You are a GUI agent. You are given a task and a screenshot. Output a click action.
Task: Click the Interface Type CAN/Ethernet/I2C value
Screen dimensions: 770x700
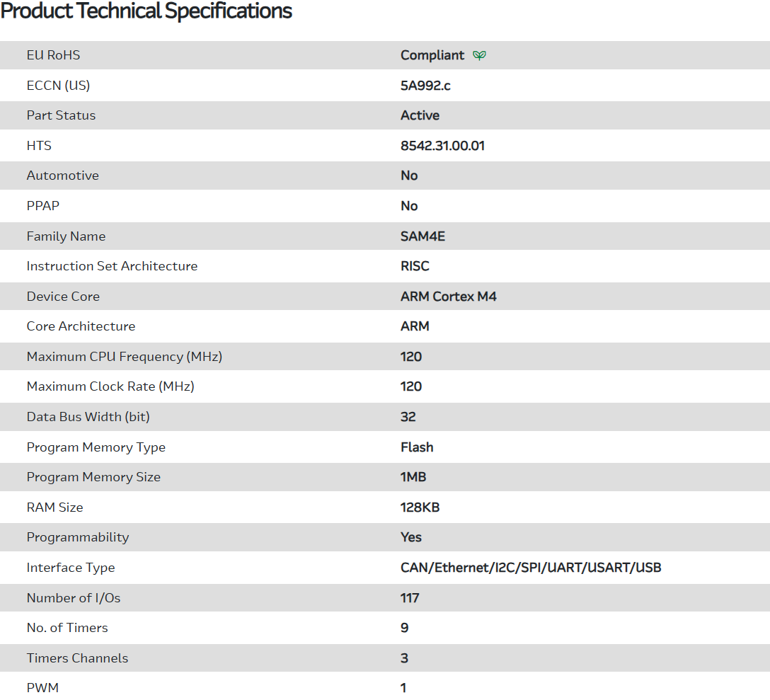tap(531, 568)
